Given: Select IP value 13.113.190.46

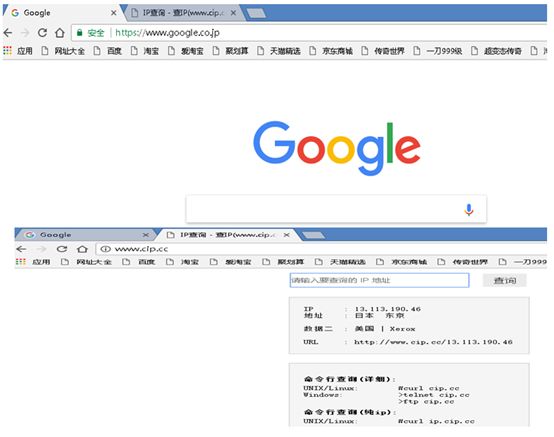Looking at the screenshot, I should (388, 309).
